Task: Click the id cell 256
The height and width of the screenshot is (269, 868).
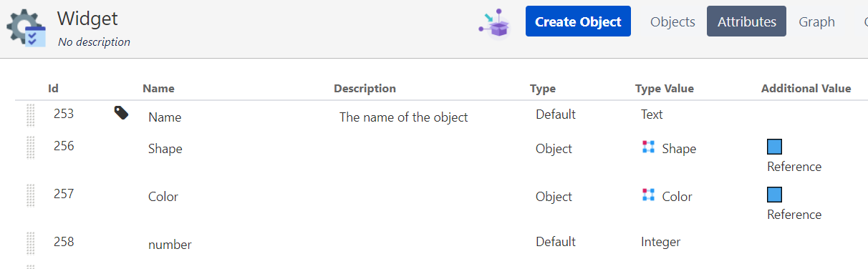Action: coord(64,146)
